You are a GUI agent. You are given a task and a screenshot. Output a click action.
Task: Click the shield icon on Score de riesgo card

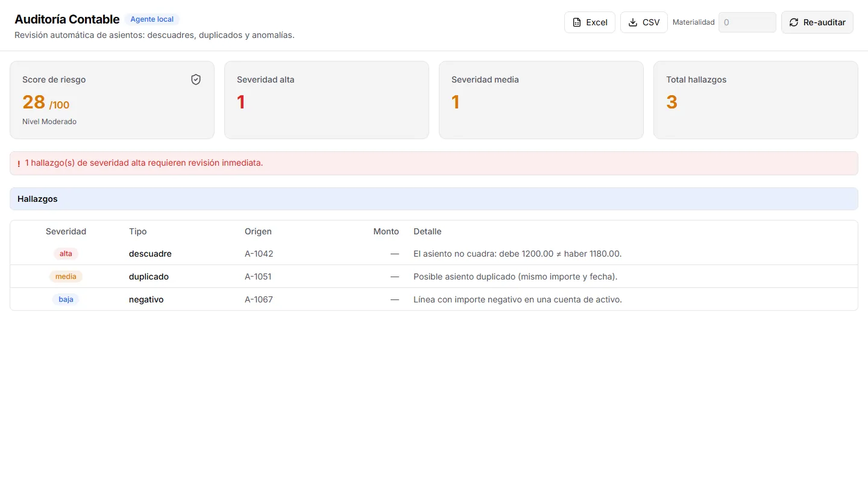[x=196, y=80]
